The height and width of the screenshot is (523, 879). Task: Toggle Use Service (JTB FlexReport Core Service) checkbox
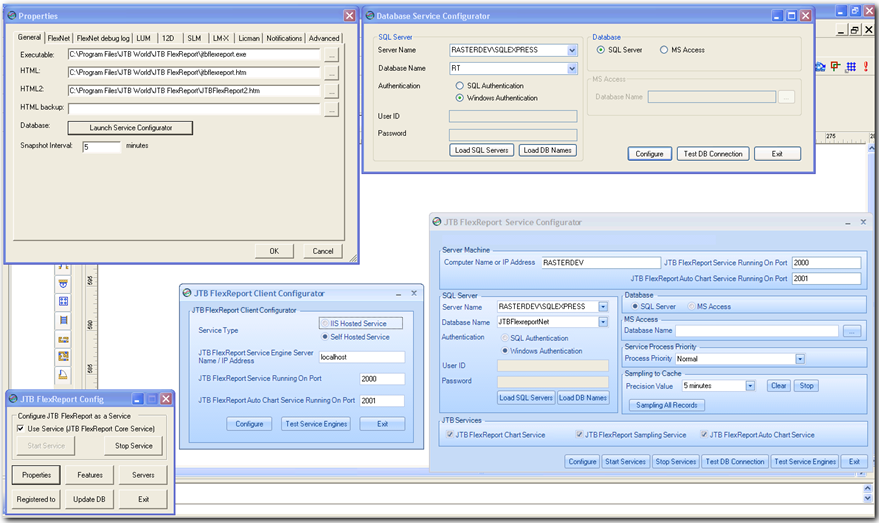pyautogui.click(x=21, y=428)
